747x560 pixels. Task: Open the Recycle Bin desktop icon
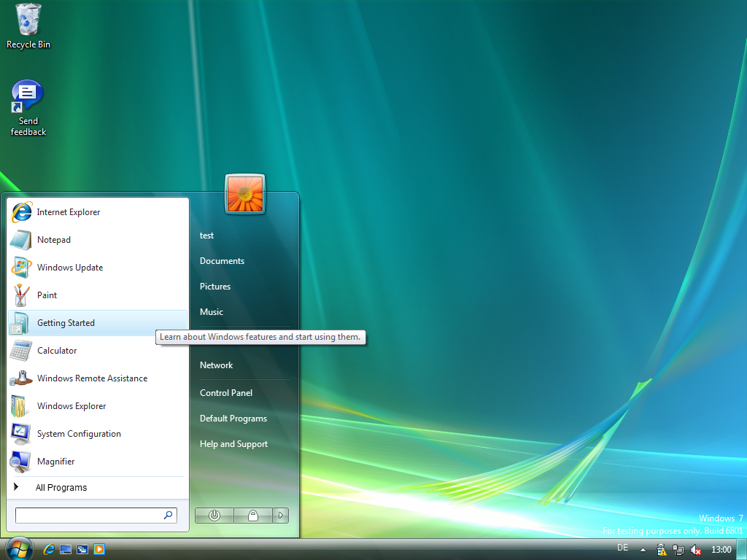28,26
